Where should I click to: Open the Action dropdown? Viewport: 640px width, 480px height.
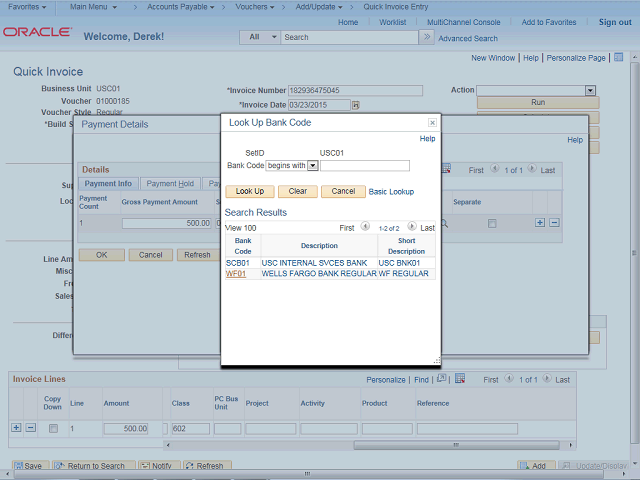click(590, 91)
